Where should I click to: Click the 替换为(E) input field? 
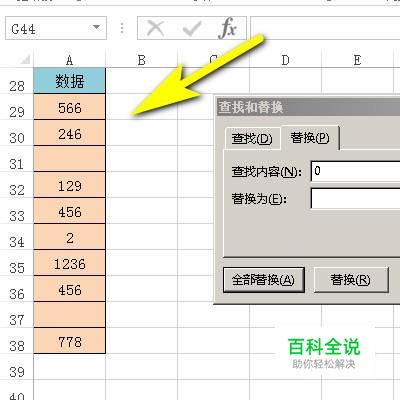(355, 198)
